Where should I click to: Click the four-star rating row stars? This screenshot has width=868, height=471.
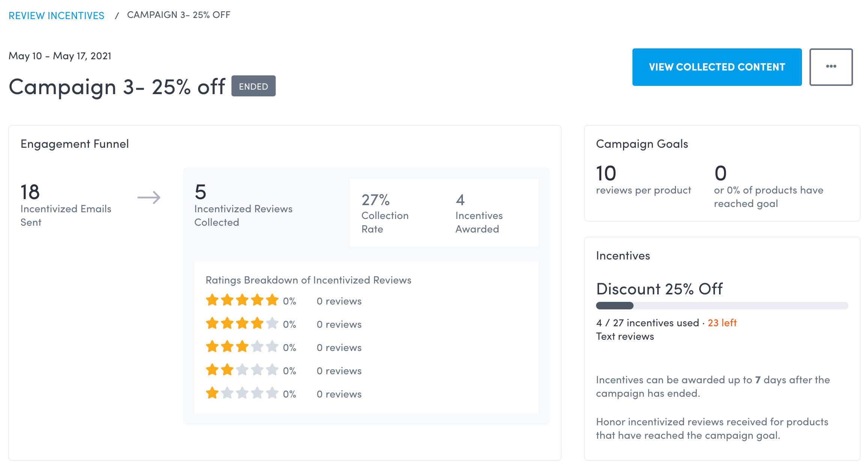242,324
